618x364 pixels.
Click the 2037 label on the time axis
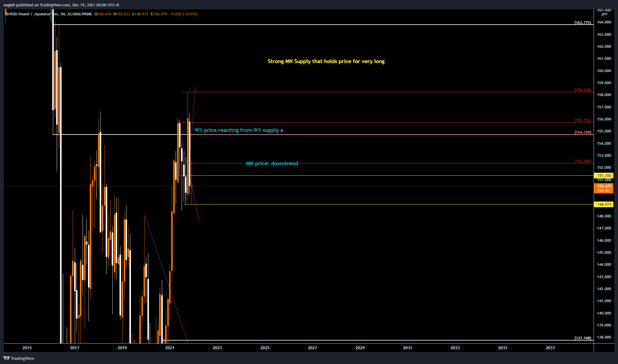(550, 348)
